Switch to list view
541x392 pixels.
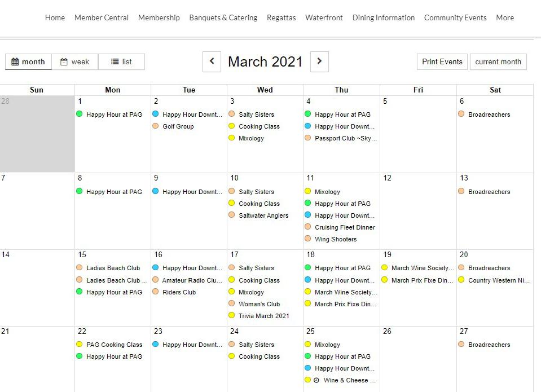pyautogui.click(x=121, y=62)
